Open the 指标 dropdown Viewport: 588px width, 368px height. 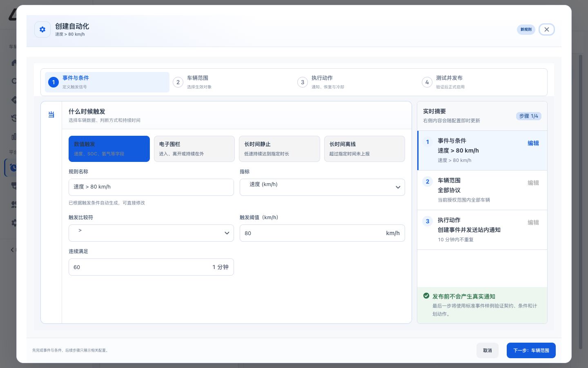(x=322, y=187)
